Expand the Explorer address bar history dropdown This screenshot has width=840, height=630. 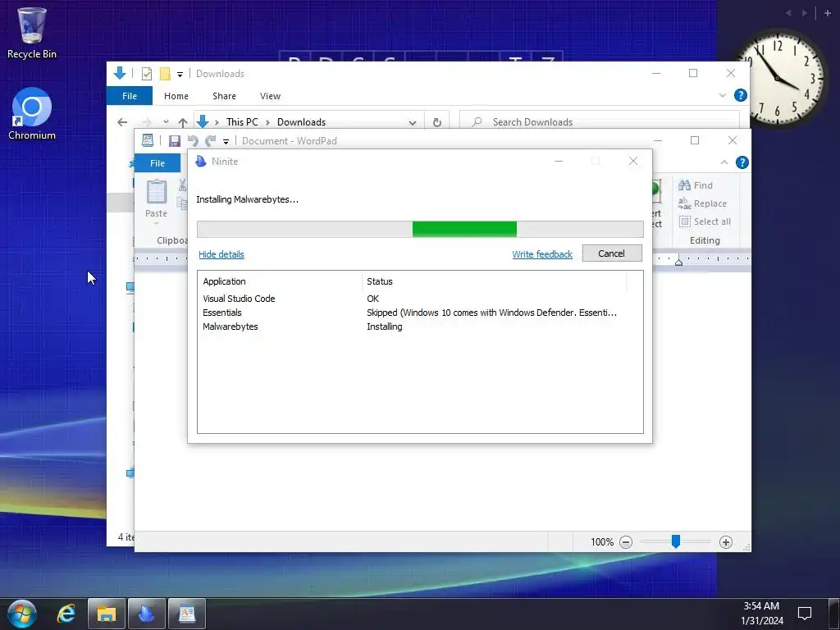click(x=412, y=123)
